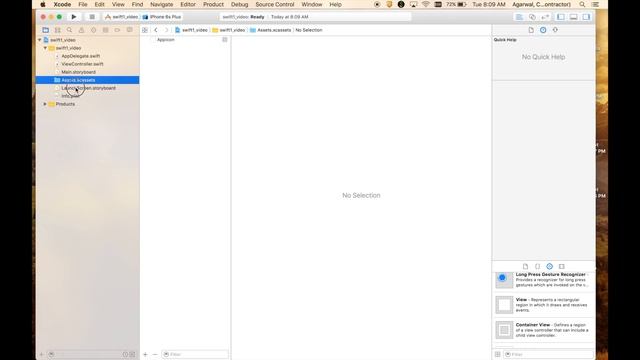Add file with navigator plus button
Screen dimensions: 640x360
coord(42,355)
